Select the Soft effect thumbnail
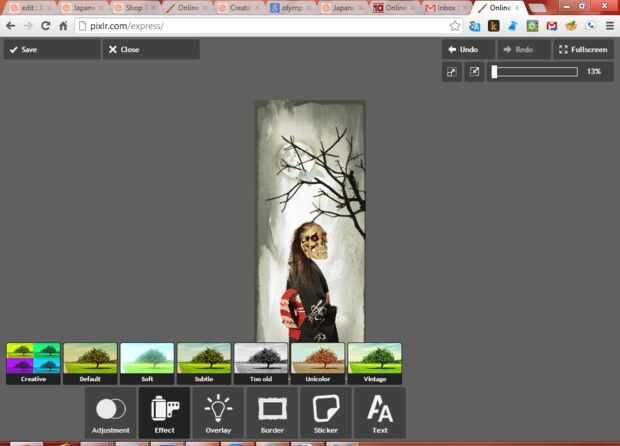The image size is (620, 446). pos(147,363)
